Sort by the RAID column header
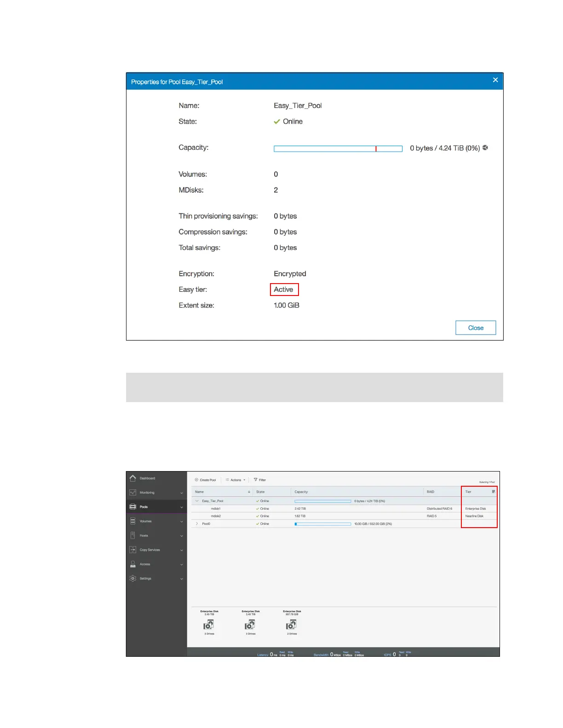 coord(431,492)
